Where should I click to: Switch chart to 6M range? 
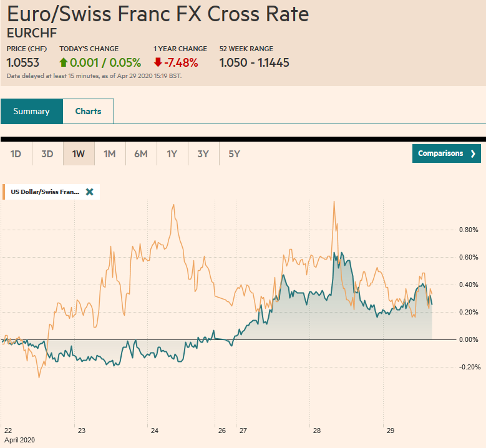click(141, 153)
